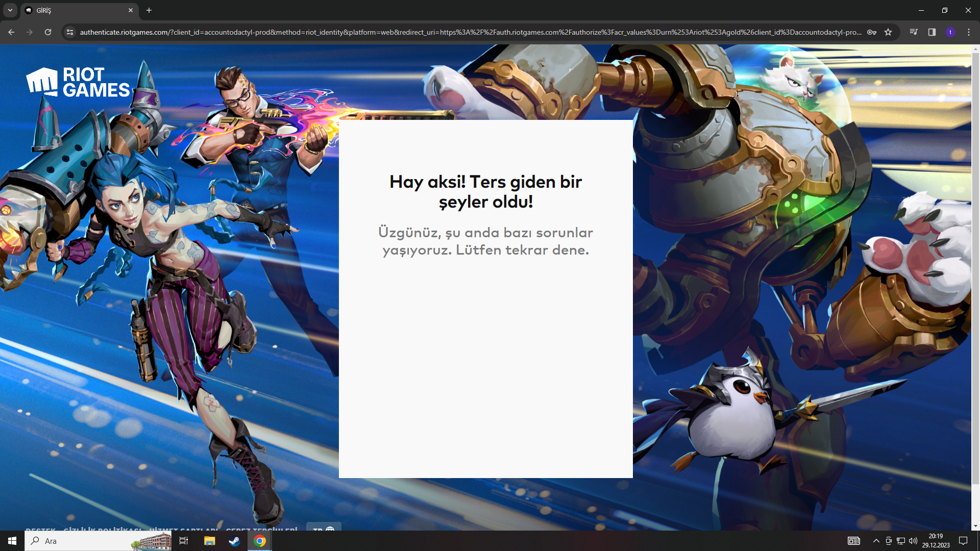
Task: Click the Riot Games logo
Action: click(x=78, y=82)
